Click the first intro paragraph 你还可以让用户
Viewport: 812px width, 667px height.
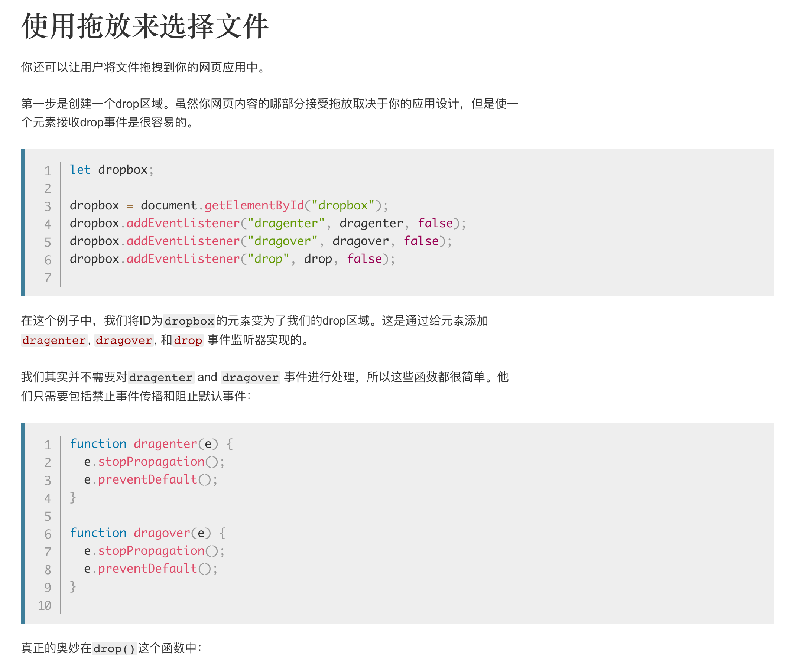coord(143,67)
